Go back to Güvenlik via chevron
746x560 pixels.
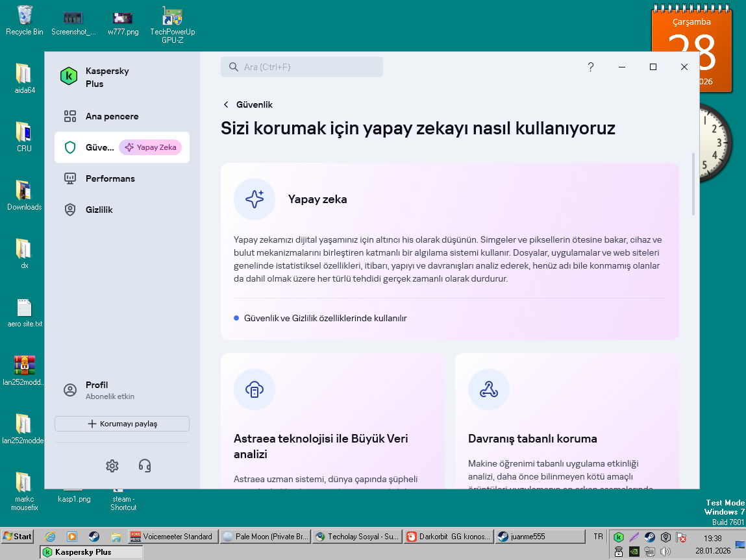click(226, 104)
